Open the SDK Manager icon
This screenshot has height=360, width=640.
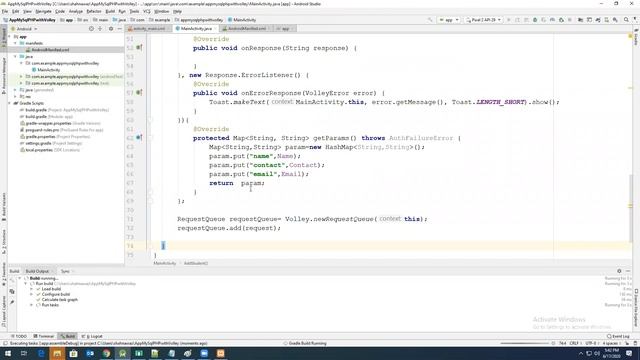[x=615, y=20]
